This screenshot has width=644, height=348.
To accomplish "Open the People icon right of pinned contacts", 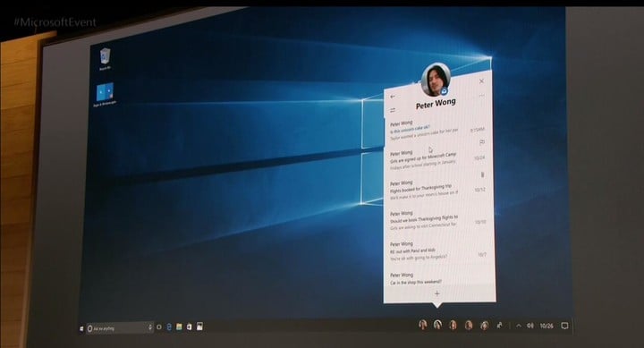I will pos(500,326).
